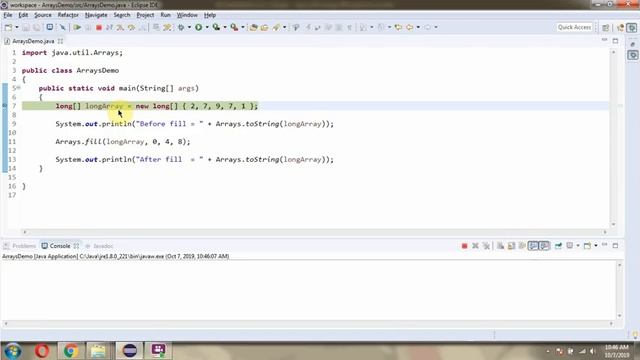This screenshot has height=360, width=640.
Task: Toggle Word Wrap in Console toolbar
Action: pyautogui.click(x=522, y=246)
